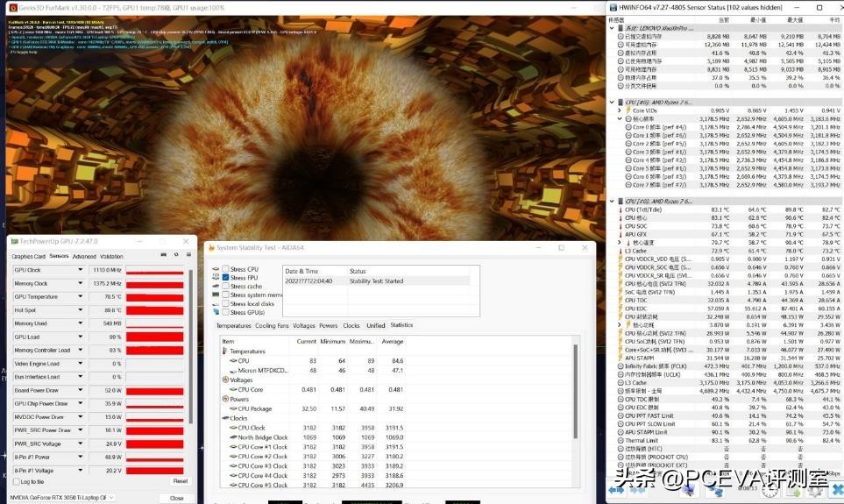Click the GPU-Z refresh icon
This screenshot has width=844, height=504.
click(175, 255)
